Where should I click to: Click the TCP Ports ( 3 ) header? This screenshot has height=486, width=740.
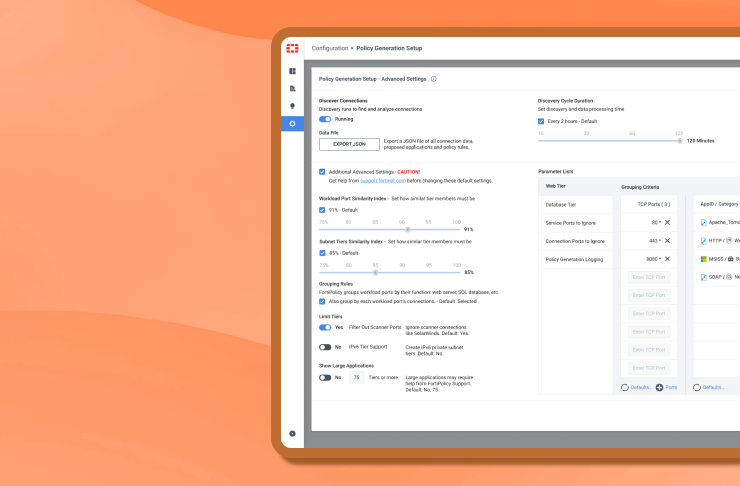pos(653,204)
